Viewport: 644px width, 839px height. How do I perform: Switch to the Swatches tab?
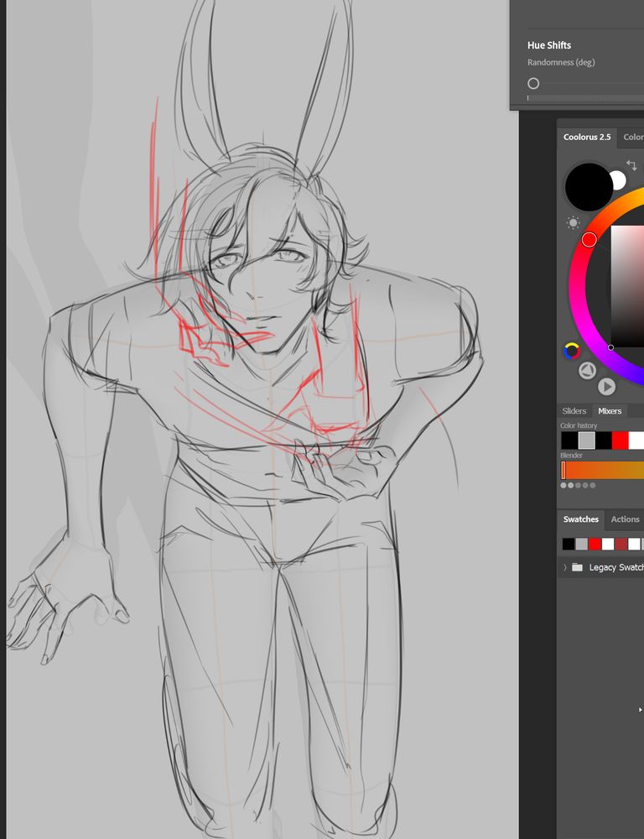pyautogui.click(x=580, y=519)
